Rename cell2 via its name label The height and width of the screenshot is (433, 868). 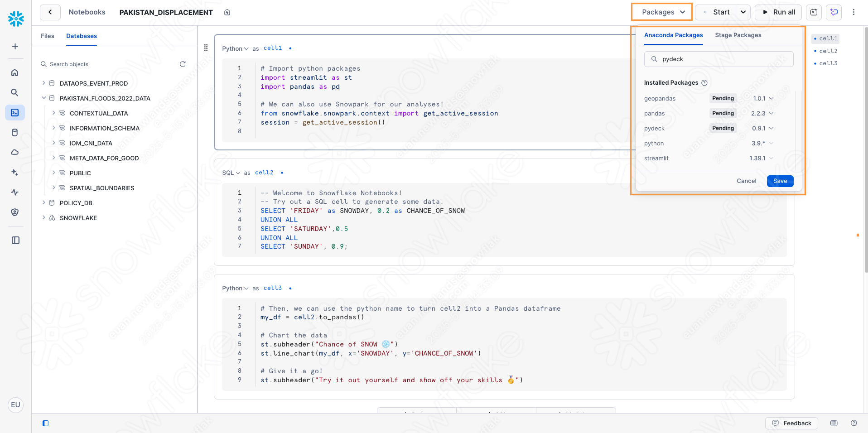(x=264, y=173)
